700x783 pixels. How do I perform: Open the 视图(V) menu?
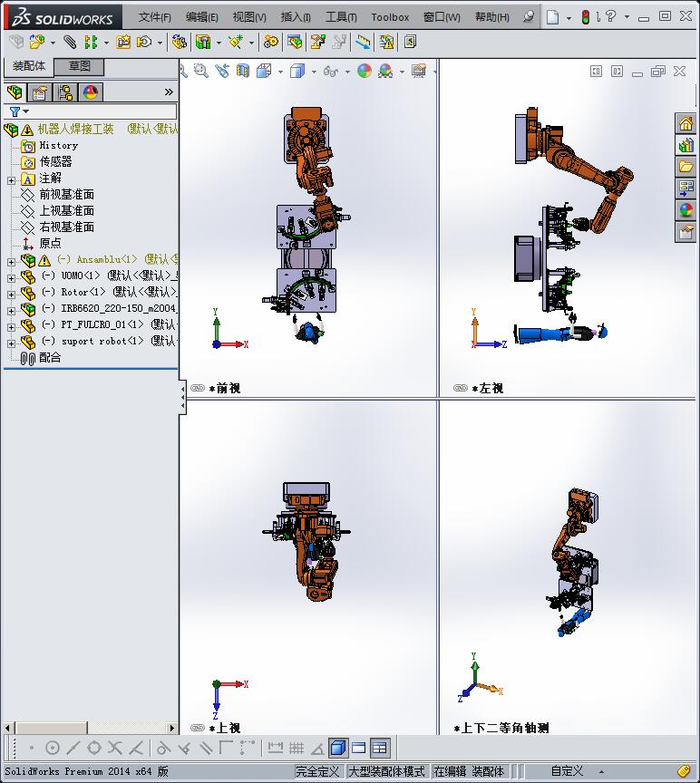[x=249, y=17]
